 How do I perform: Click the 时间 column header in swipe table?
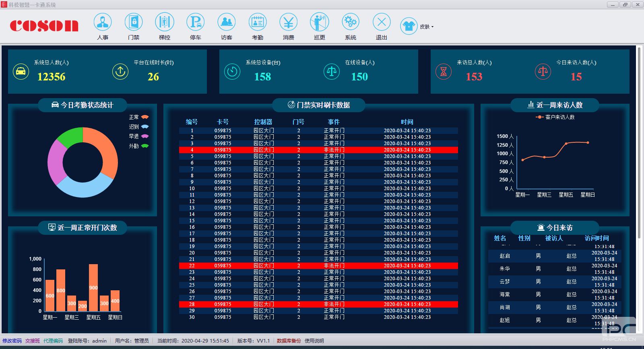[x=407, y=122]
